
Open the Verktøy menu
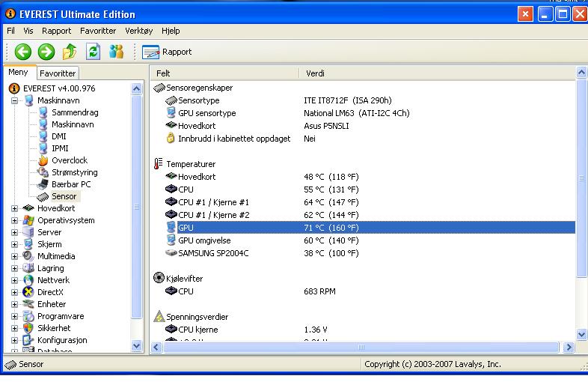138,31
